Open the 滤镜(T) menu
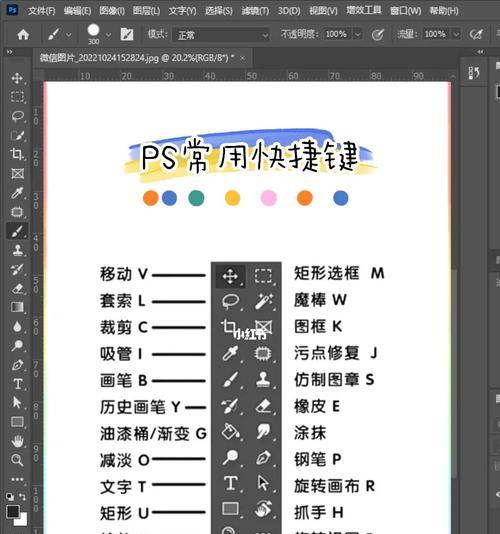The width and height of the screenshot is (500, 534). (x=255, y=11)
